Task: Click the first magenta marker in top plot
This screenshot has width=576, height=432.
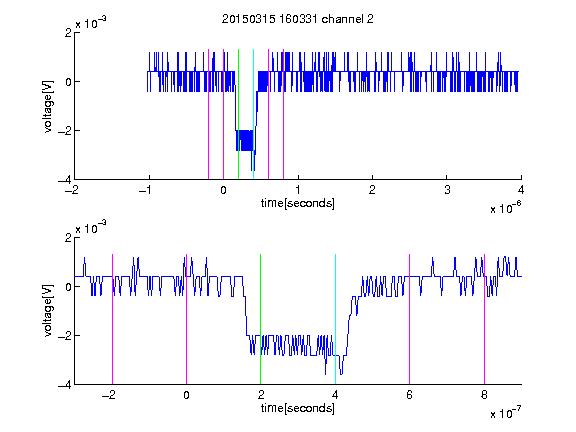Action: tap(209, 114)
